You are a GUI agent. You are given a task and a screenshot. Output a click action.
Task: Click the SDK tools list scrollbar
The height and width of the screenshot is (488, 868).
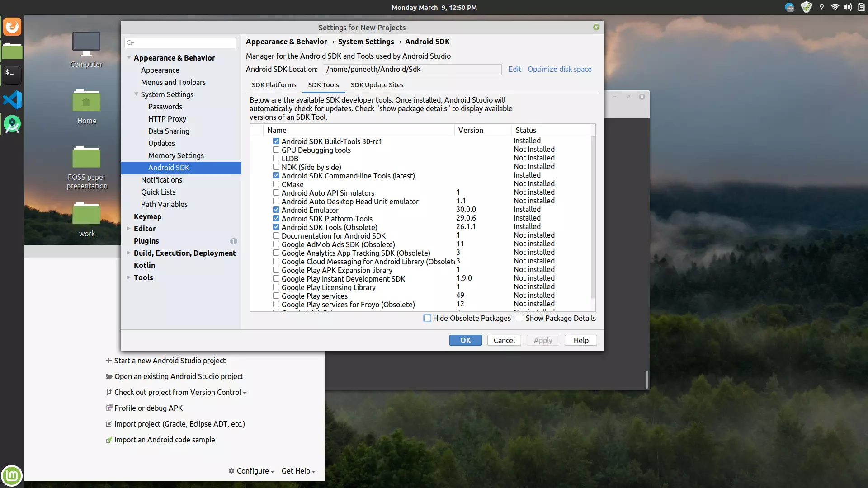(593, 218)
